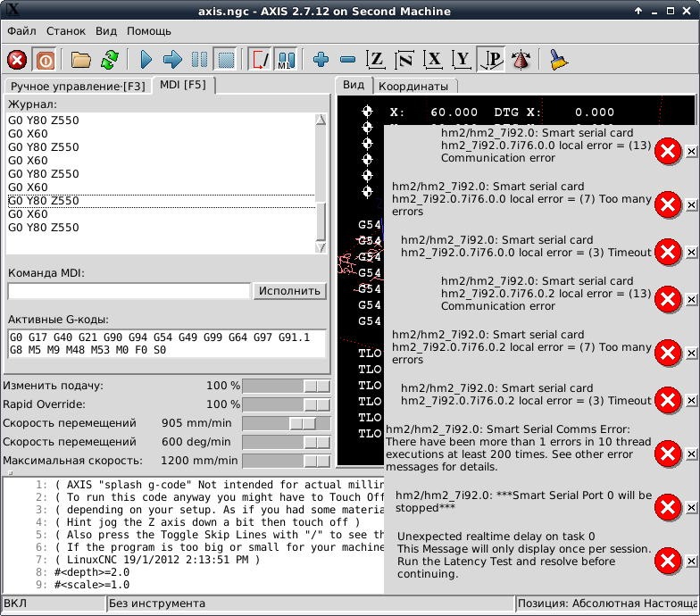The height and width of the screenshot is (616, 700).
Task: Clear live plot with broom icon
Action: click(x=559, y=60)
